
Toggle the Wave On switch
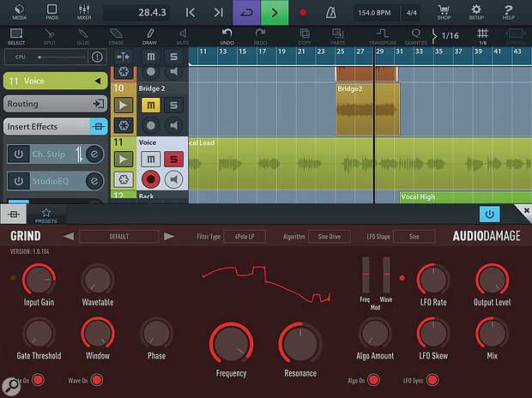pos(96,380)
